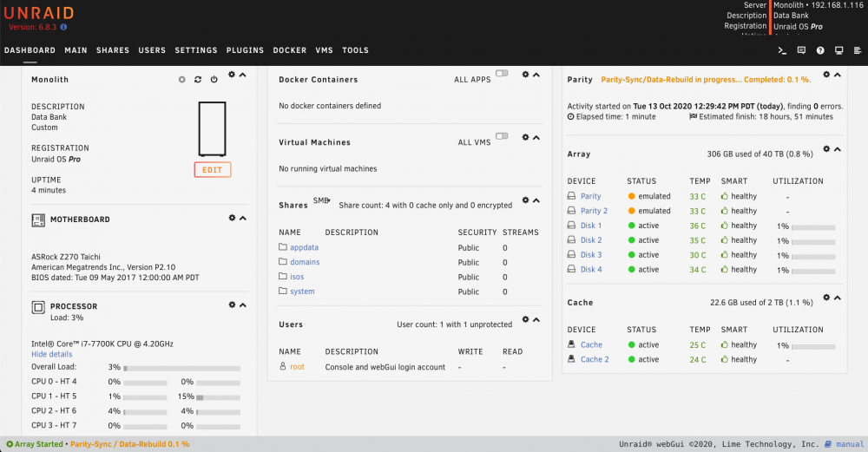
Task: Go to the SHARES tab
Action: pyautogui.click(x=113, y=50)
